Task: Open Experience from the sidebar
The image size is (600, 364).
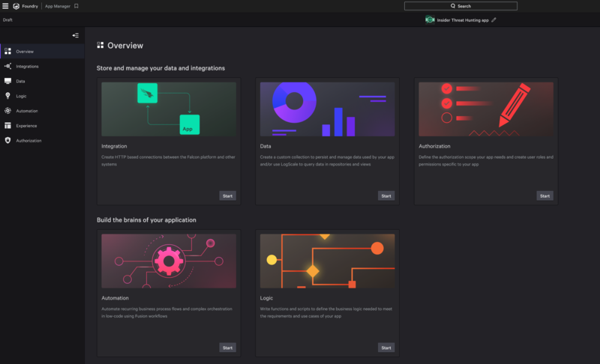Action: click(x=26, y=126)
